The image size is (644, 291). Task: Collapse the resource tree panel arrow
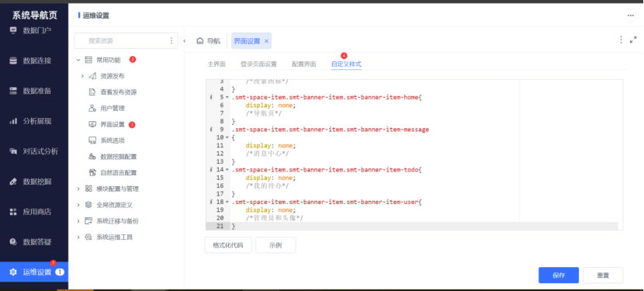point(185,40)
